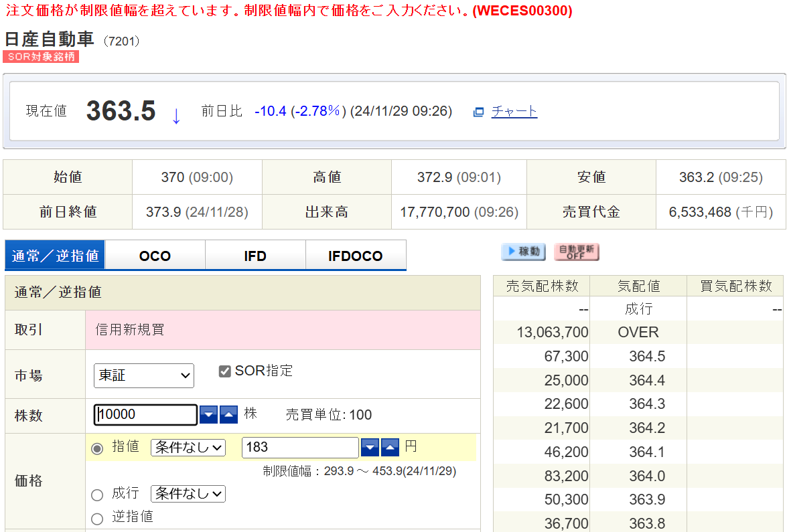This screenshot has width=787, height=532.
Task: Open the チャート link
Action: tap(514, 111)
